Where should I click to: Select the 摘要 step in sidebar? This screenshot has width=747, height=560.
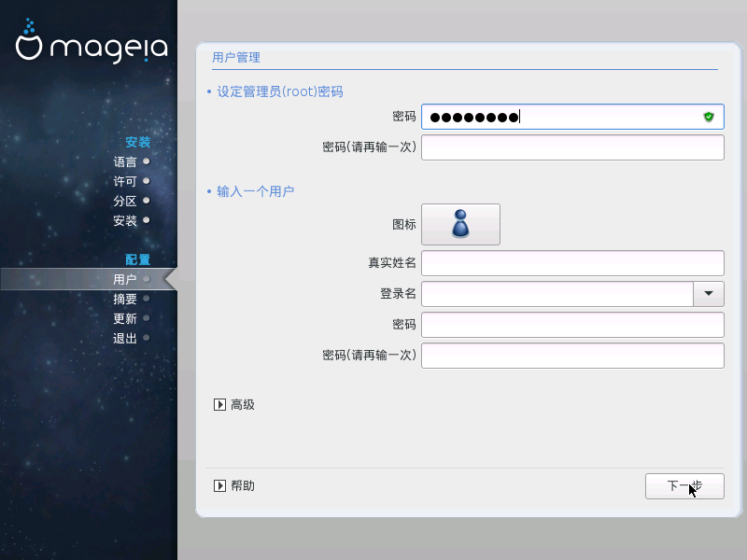(x=125, y=300)
